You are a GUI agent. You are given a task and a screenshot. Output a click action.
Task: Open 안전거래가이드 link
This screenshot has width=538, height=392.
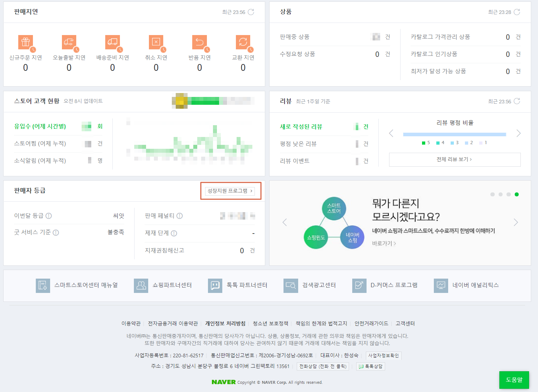(x=371, y=323)
